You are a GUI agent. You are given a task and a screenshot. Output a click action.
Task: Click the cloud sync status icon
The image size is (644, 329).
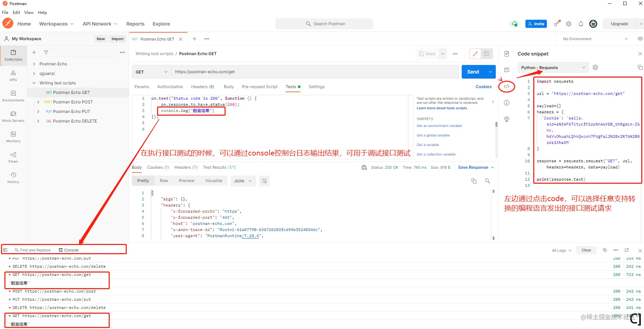[515, 24]
